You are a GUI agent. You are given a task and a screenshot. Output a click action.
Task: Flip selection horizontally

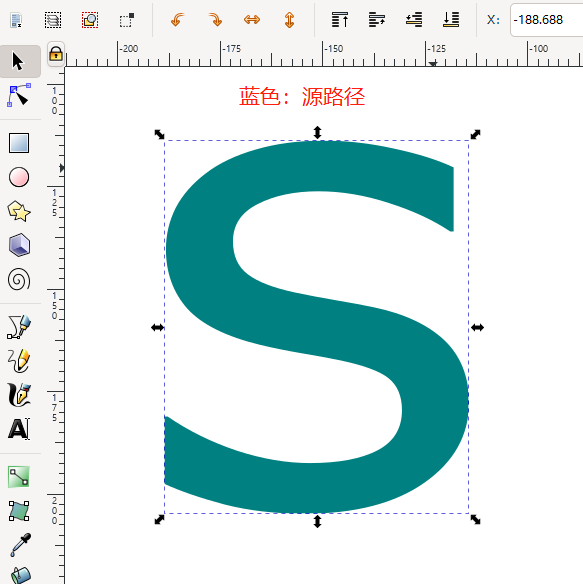tap(252, 20)
